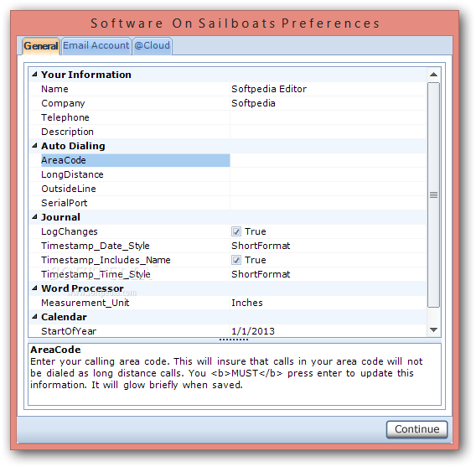Click the empty Description value field
This screenshot has height=467, width=476.
[329, 132]
